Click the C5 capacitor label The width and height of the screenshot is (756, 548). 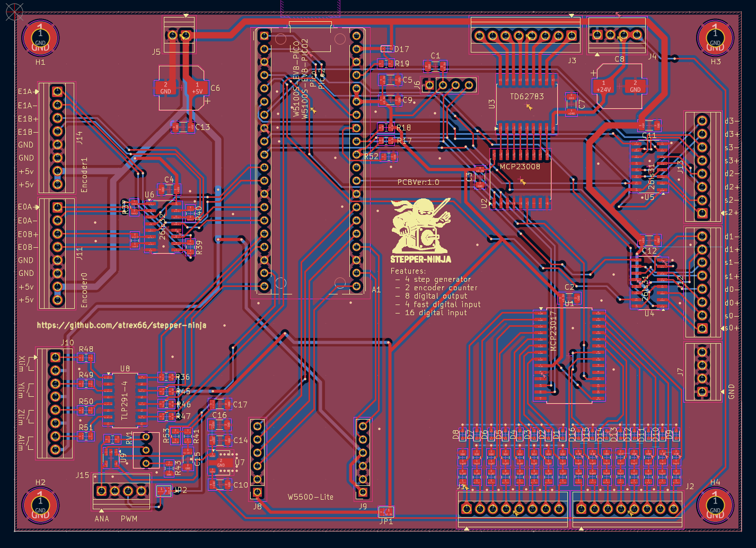[x=407, y=80]
